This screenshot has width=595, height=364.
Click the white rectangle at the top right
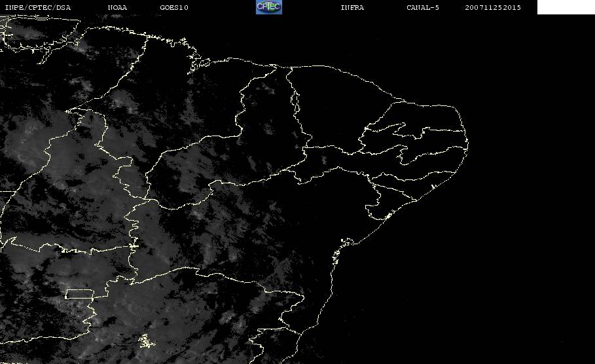[566, 7]
